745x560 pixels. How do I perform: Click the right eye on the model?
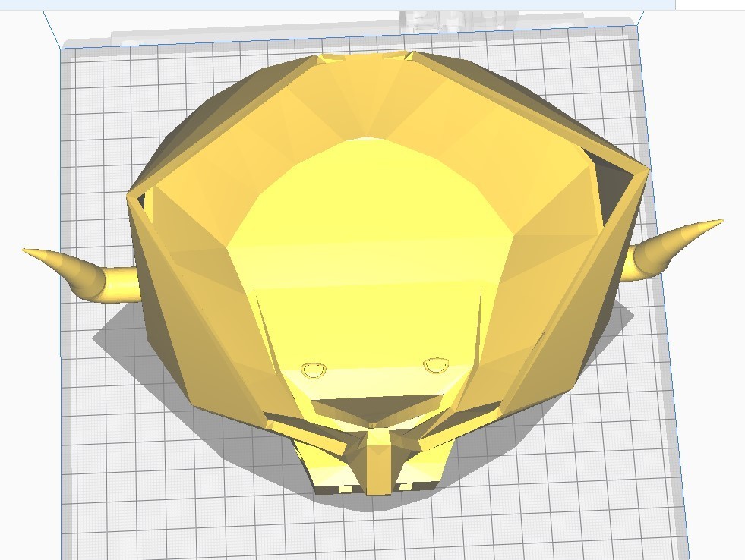(436, 366)
